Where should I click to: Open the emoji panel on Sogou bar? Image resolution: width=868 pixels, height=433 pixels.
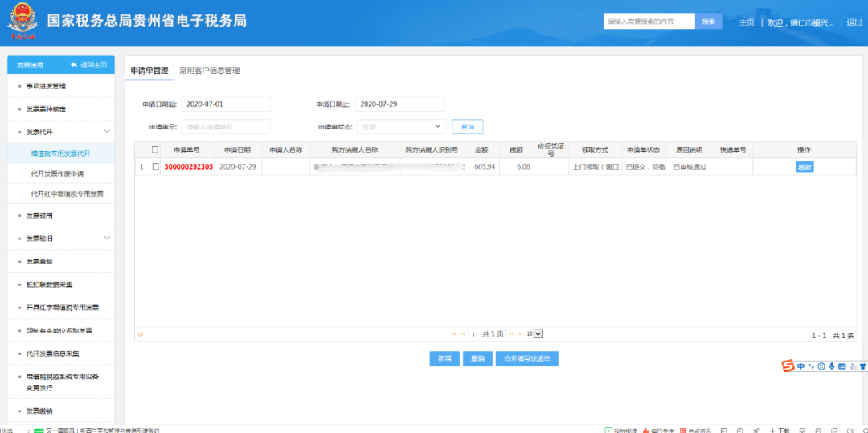[821, 366]
